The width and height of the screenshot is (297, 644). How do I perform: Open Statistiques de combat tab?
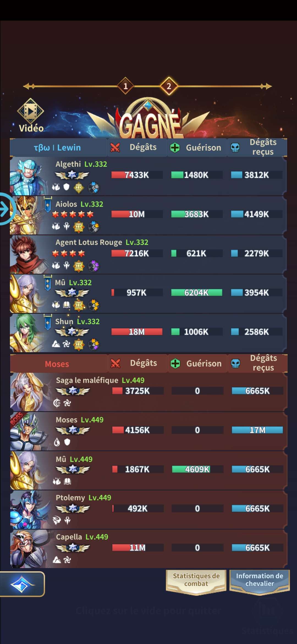[x=196, y=582]
